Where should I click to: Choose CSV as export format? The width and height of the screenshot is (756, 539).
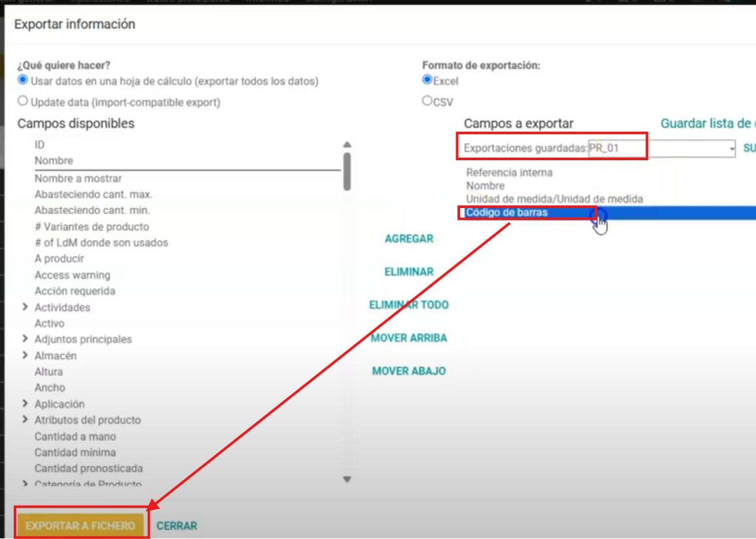[x=427, y=101]
